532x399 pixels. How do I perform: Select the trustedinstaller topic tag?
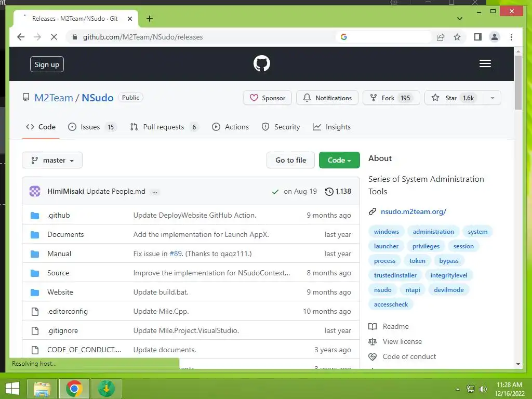(x=395, y=275)
